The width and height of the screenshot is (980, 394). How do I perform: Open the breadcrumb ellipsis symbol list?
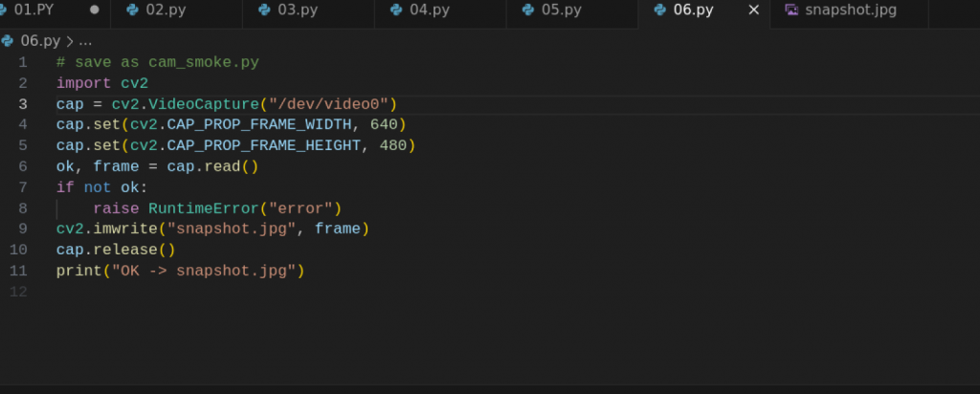tap(85, 42)
